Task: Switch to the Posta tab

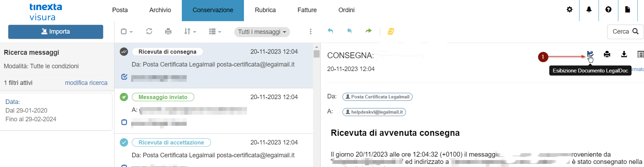Action: (120, 10)
